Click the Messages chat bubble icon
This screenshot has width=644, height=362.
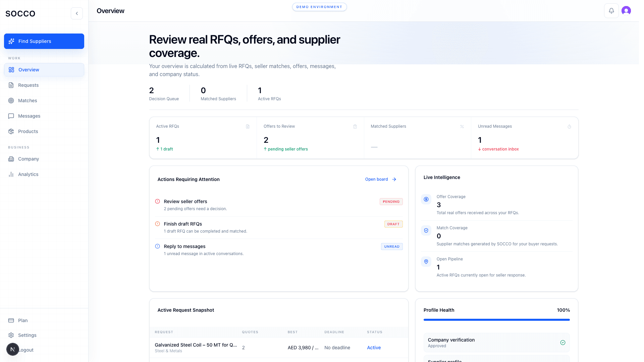pyautogui.click(x=11, y=116)
